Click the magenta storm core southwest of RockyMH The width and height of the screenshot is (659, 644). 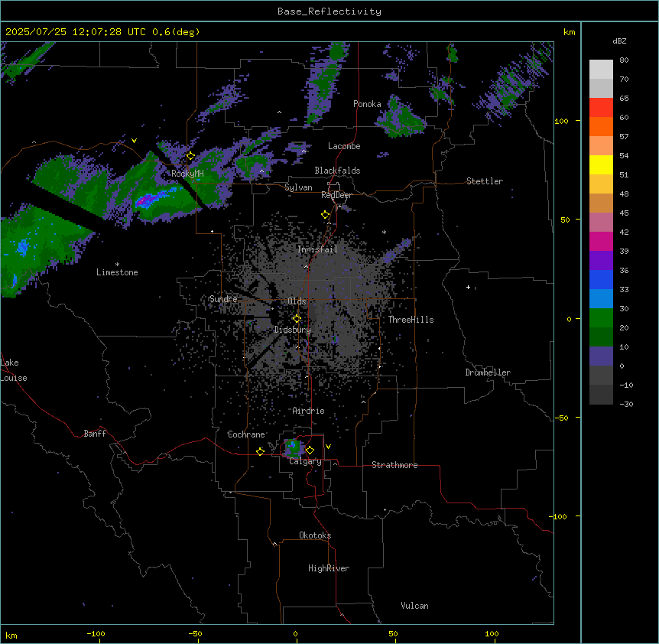point(145,200)
